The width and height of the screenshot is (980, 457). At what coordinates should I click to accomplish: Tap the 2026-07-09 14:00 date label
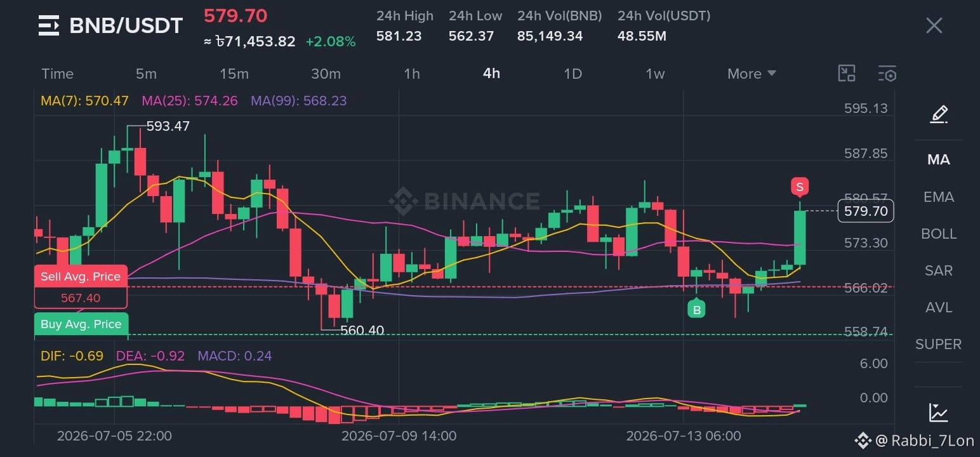tap(399, 436)
